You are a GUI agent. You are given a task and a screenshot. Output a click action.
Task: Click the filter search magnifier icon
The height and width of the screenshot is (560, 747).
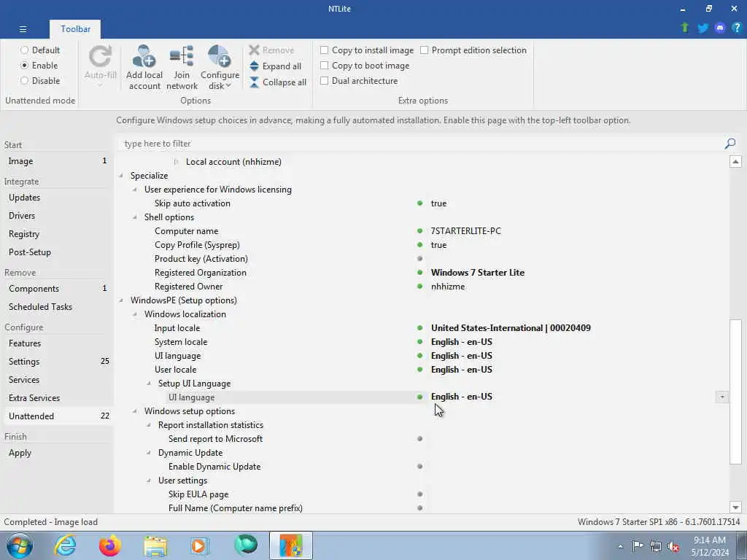[x=729, y=144]
